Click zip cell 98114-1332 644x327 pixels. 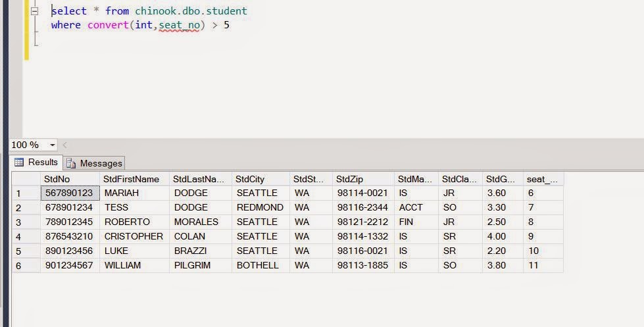coord(363,236)
